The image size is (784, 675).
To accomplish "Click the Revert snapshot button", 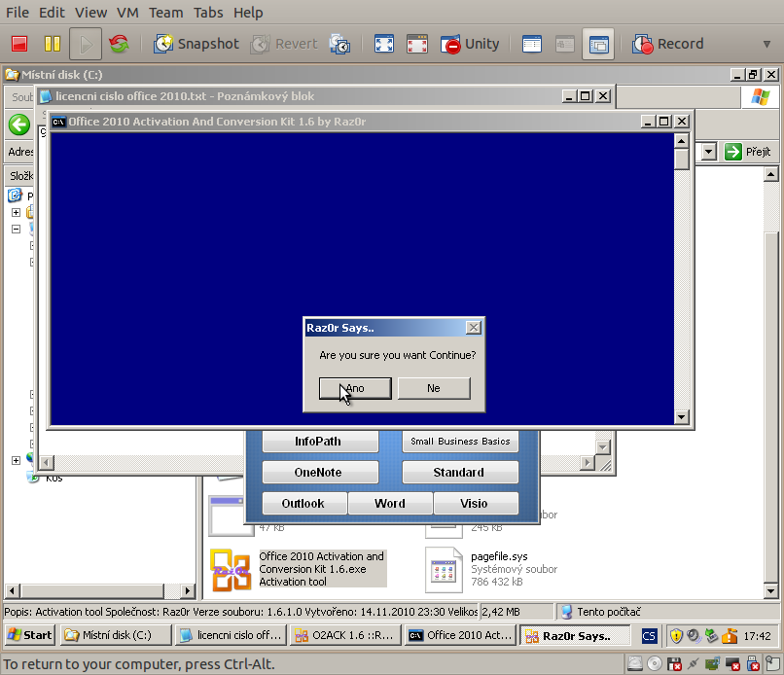I will pyautogui.click(x=284, y=44).
